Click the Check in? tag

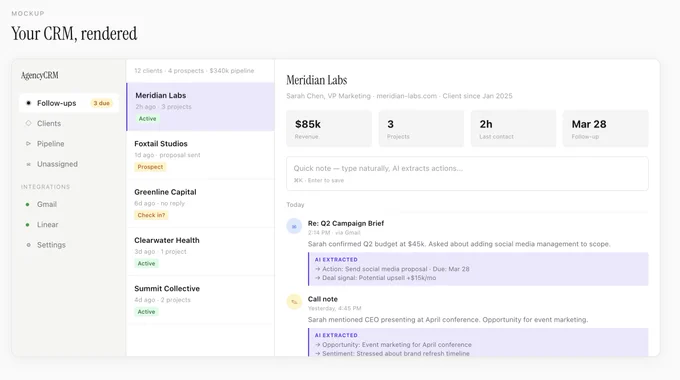(151, 215)
